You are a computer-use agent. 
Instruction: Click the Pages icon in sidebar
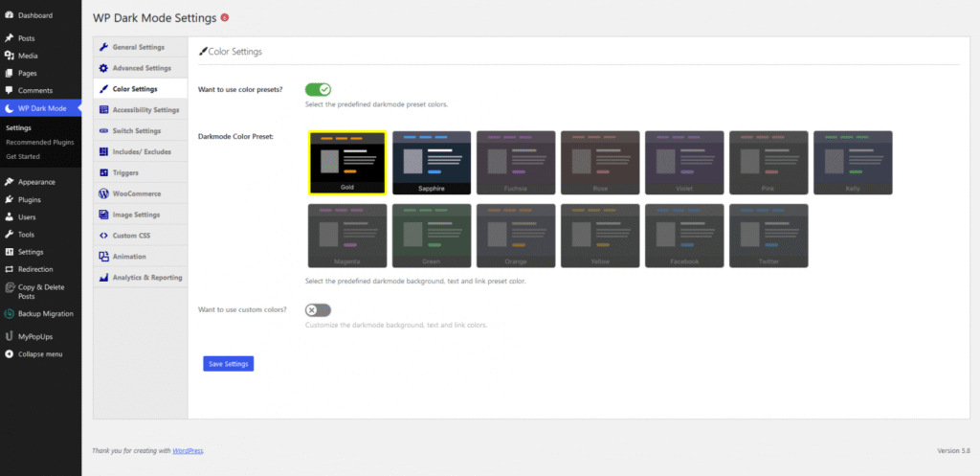coord(9,73)
